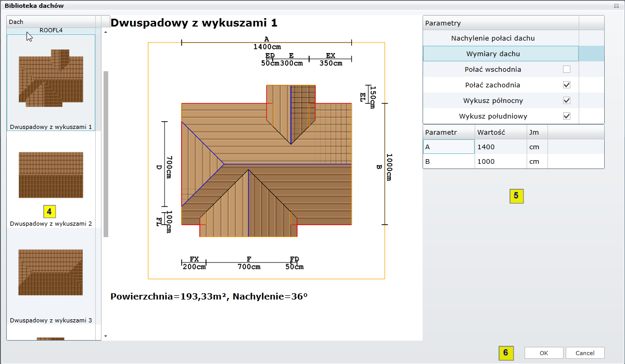This screenshot has width=625, height=364.
Task: Edit the value 1400 for parameter A
Action: [500, 147]
